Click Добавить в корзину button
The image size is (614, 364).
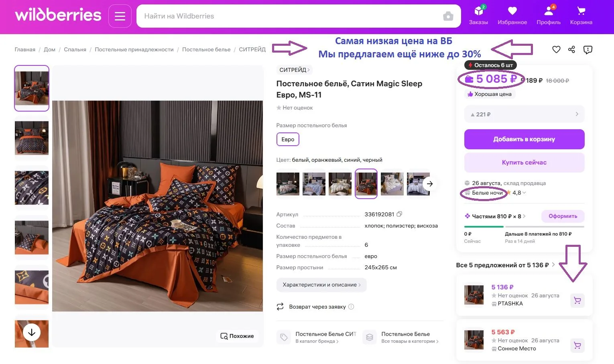[524, 139]
